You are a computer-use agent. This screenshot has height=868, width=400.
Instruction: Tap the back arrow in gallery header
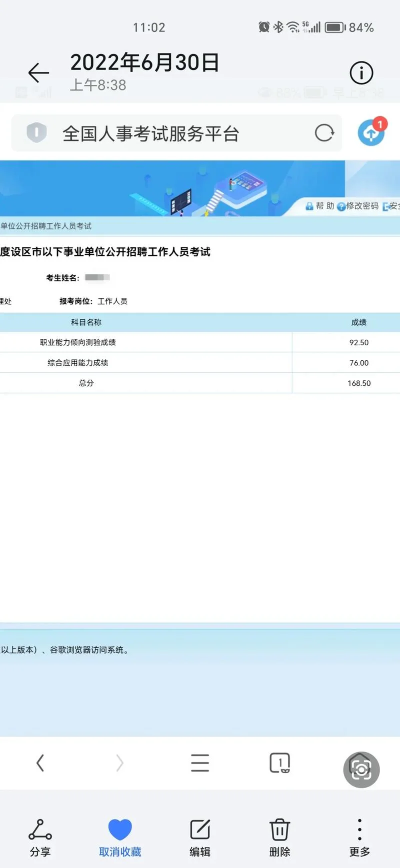pyautogui.click(x=38, y=73)
